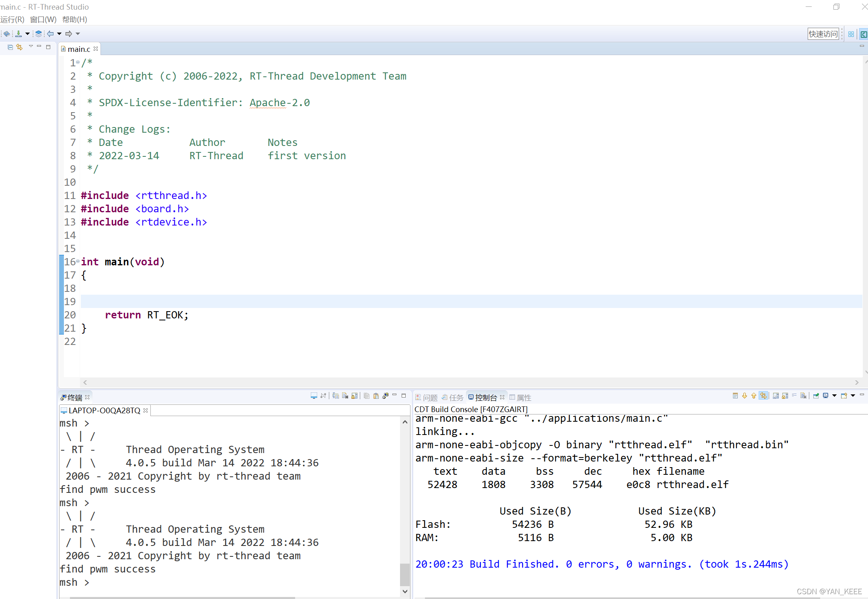This screenshot has width=868, height=599.
Task: Navigate forward with the right arrow
Action: point(69,34)
